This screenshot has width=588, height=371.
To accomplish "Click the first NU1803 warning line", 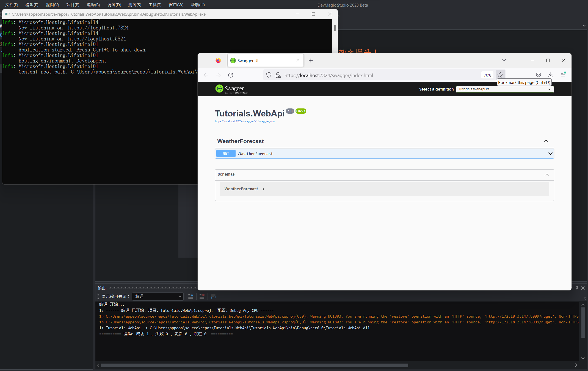I will click(339, 317).
